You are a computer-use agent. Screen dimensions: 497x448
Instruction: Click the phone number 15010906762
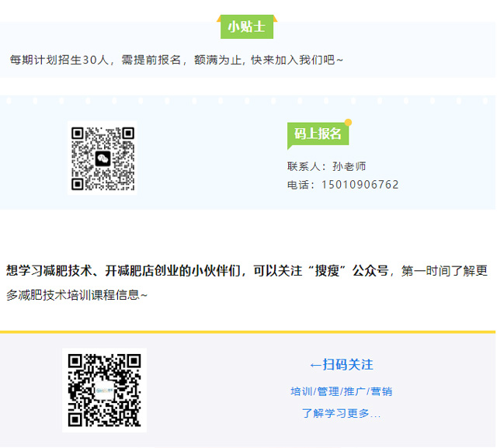pos(360,185)
